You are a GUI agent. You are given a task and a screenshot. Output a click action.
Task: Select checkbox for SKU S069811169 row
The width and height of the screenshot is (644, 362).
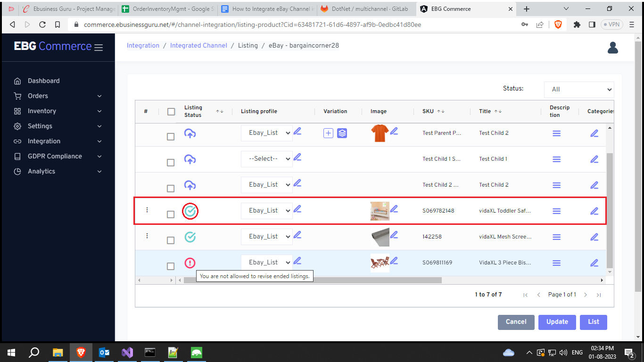point(171,266)
